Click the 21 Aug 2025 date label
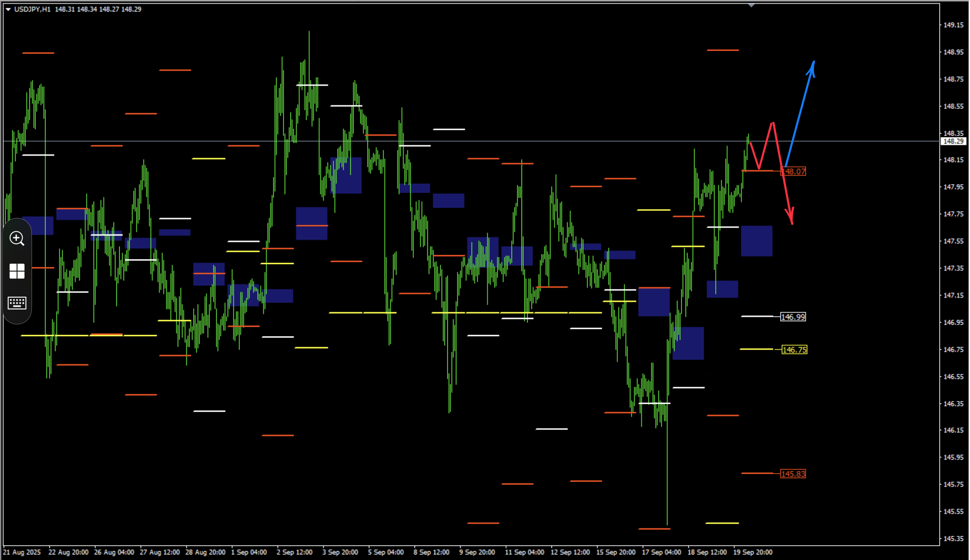 point(22,552)
